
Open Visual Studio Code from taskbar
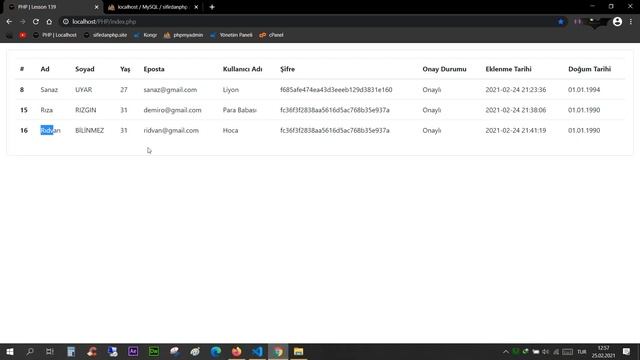pos(257,351)
